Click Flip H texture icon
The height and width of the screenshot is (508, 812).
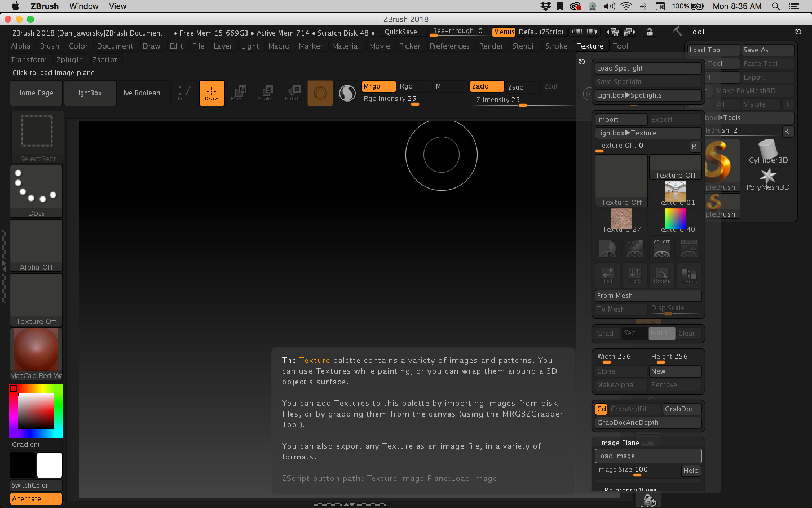point(608,275)
